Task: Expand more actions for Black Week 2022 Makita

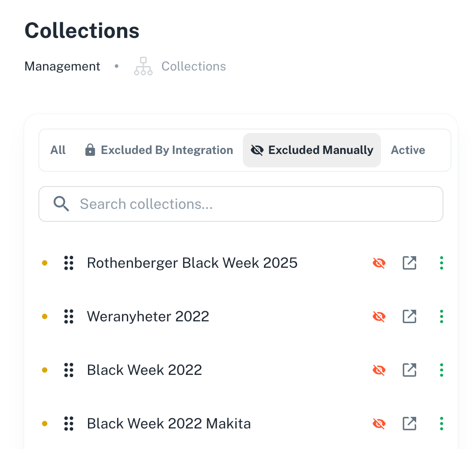Action: tap(441, 424)
